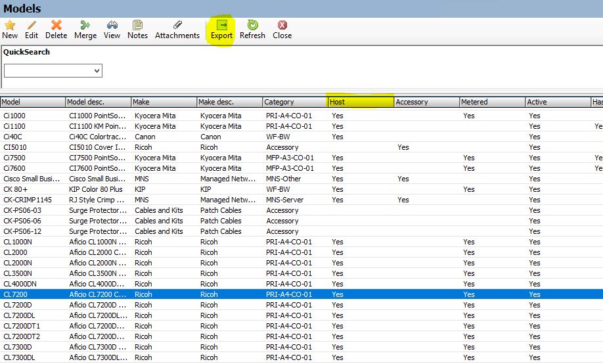Image resolution: width=603 pixels, height=364 pixels.
Task: Select the Ci40C model row
Action: tap(301, 137)
